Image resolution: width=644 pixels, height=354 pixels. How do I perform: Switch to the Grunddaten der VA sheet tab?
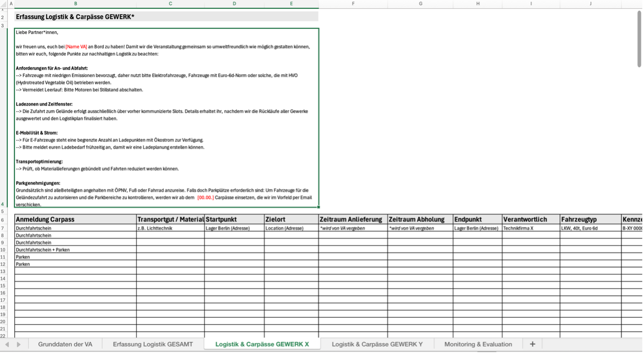[65, 344]
